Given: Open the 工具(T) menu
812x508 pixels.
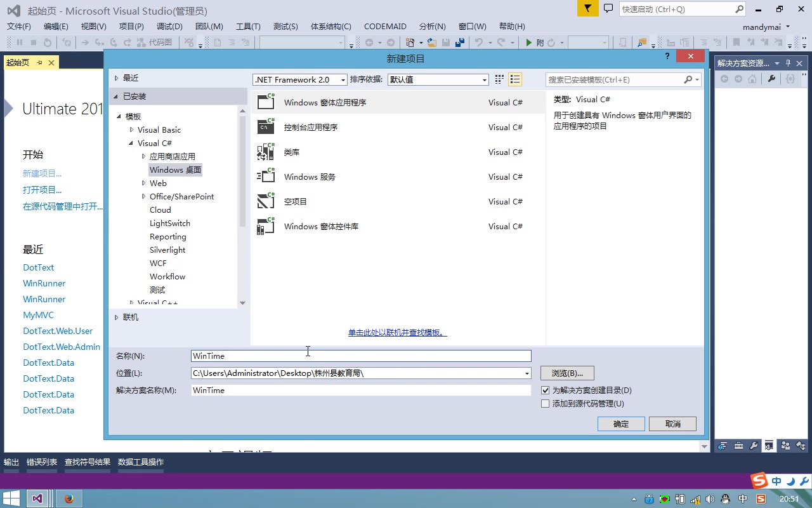Looking at the screenshot, I should (x=248, y=26).
